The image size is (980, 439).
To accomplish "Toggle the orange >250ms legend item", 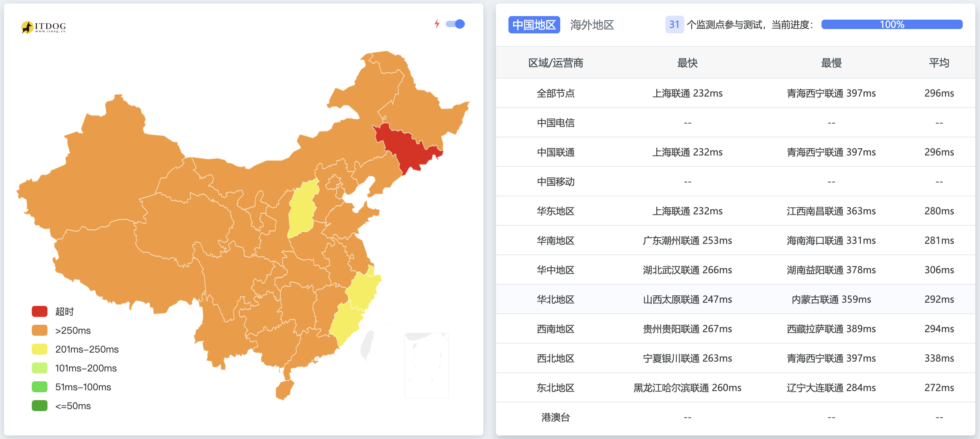I will coord(61,330).
